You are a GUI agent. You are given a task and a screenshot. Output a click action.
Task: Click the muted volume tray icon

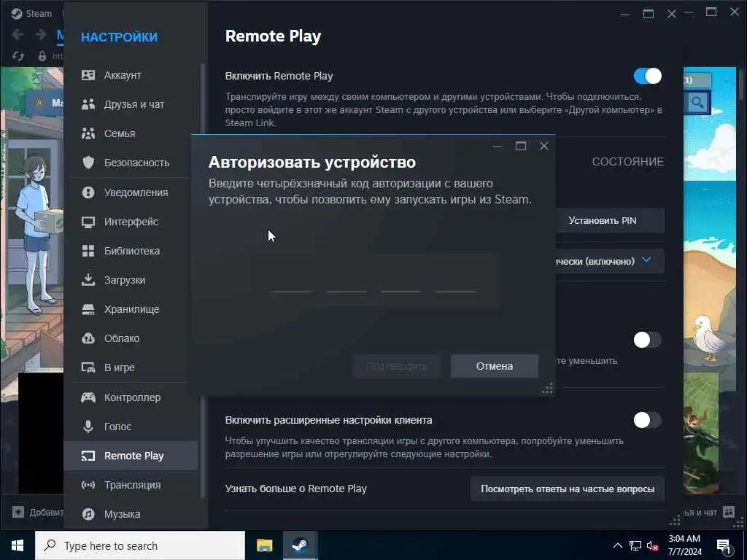pyautogui.click(x=653, y=545)
